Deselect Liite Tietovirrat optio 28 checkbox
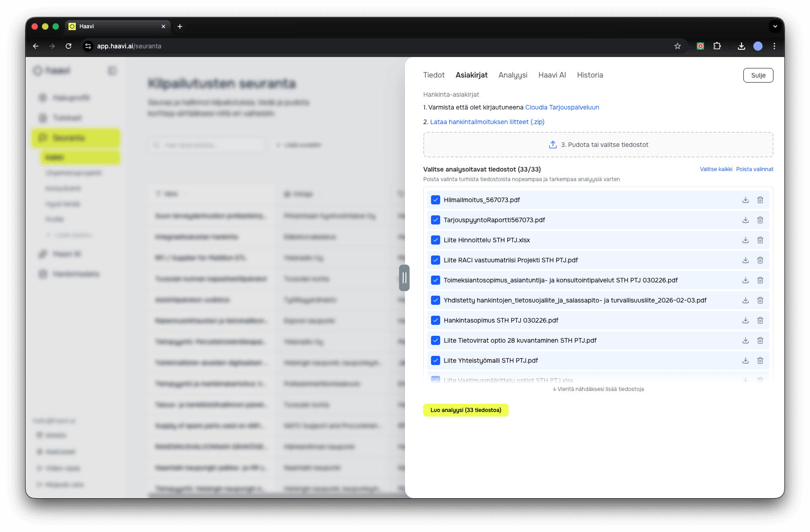 click(436, 340)
